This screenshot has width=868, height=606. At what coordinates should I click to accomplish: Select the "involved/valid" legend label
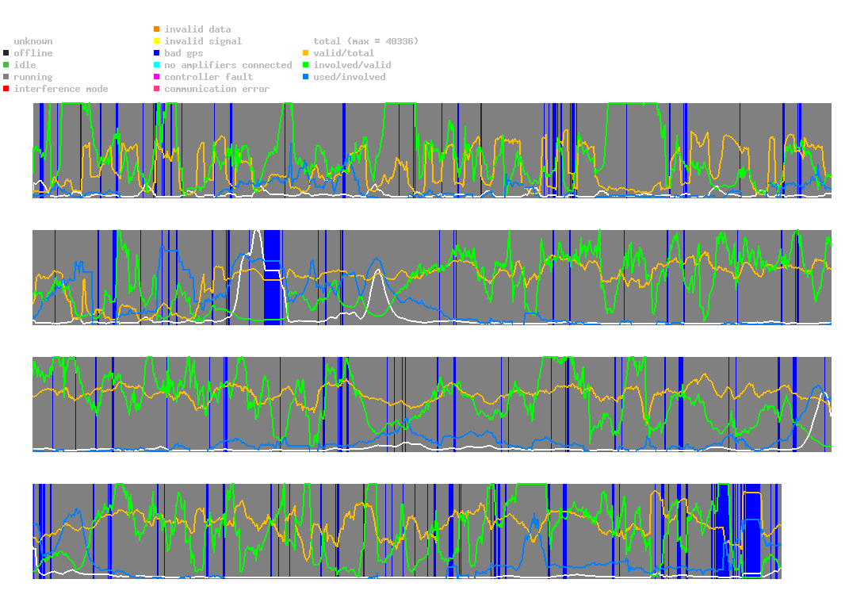[352, 65]
